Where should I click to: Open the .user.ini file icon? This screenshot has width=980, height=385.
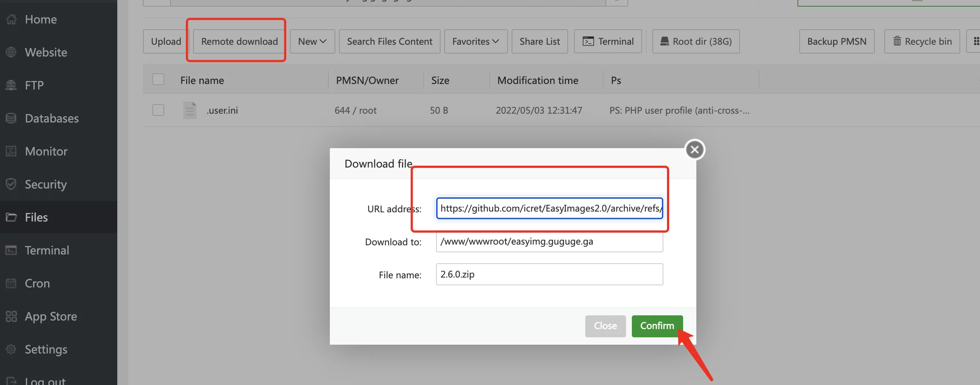pyautogui.click(x=189, y=110)
